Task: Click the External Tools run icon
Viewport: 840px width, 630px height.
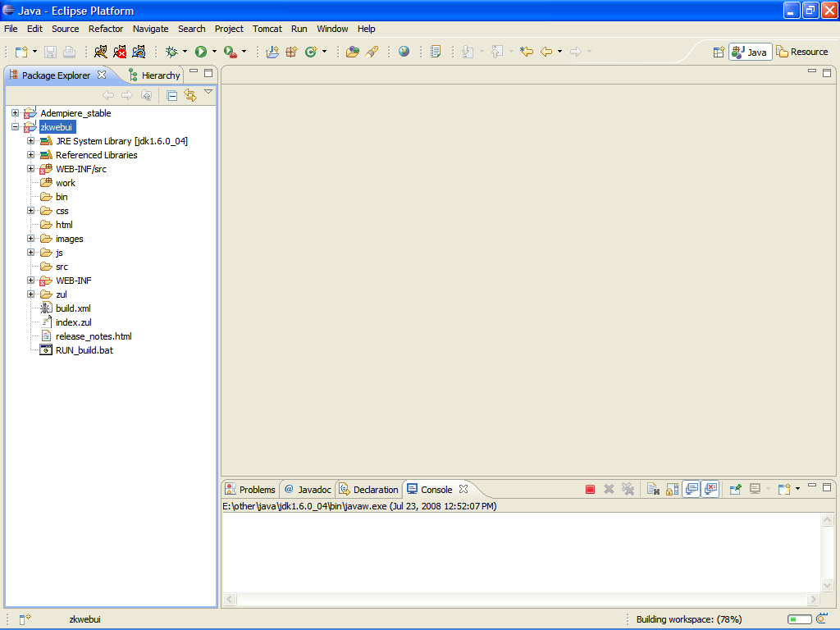Action: (x=230, y=52)
